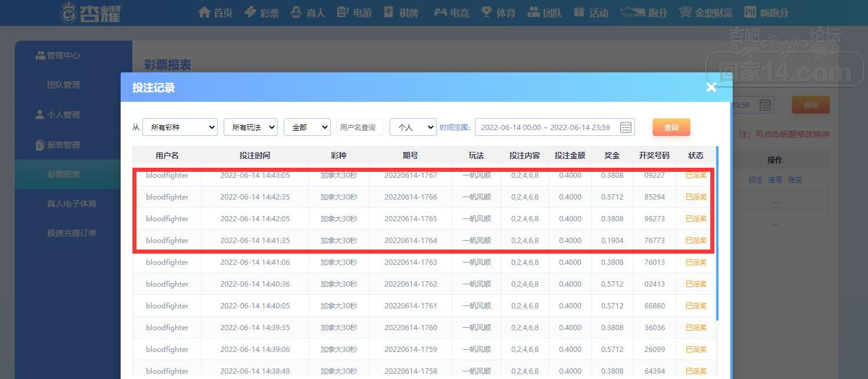This screenshot has width=868, height=379.
Task: Click bet time 2022-06-14 14:40:36
Action: (255, 284)
